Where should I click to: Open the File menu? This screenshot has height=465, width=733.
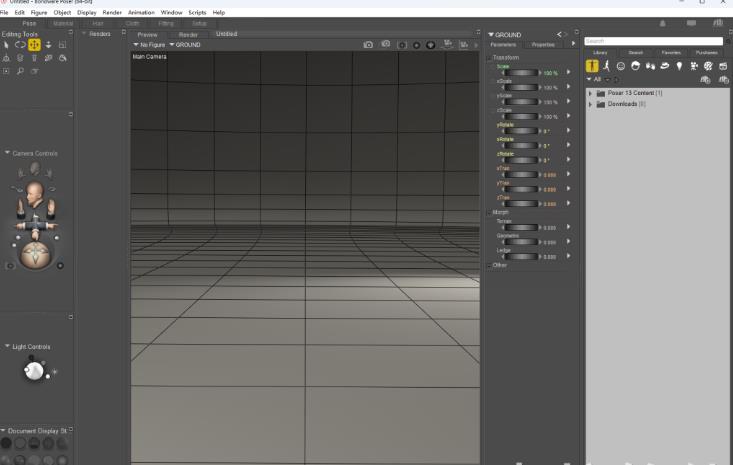[x=4, y=13]
